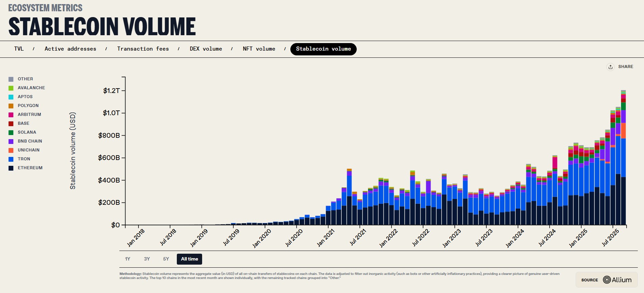Click the Base legend color square
644x293 pixels.
[11, 123]
